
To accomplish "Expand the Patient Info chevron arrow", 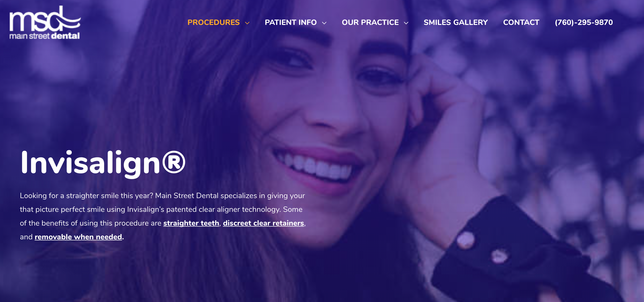I will (324, 23).
